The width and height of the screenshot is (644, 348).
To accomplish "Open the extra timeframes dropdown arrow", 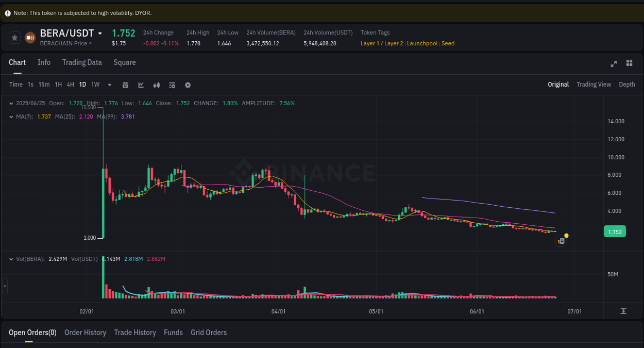I will 109,85.
